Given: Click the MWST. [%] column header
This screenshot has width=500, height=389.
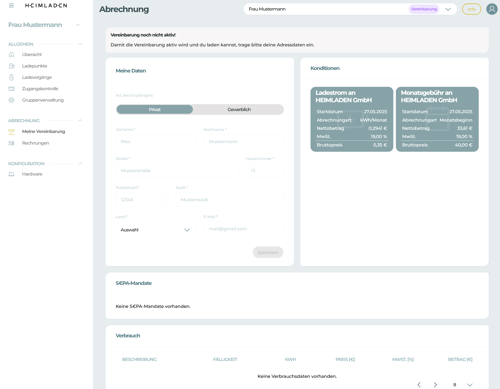Looking at the screenshot, I should [403, 359].
